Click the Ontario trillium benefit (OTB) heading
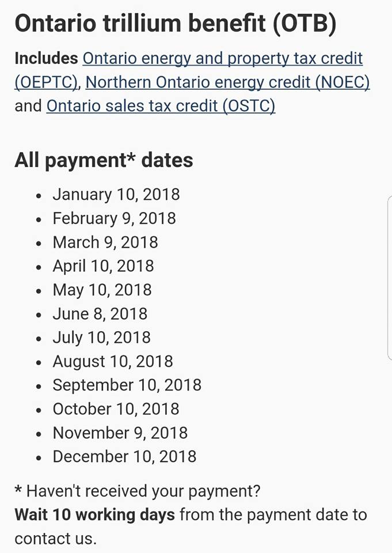The width and height of the screenshot is (392, 553). coord(176,24)
